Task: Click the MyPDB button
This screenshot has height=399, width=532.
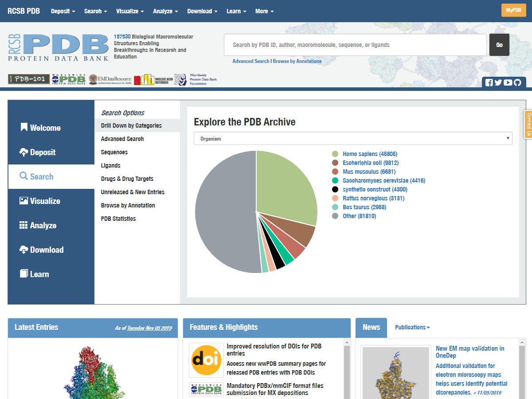Action: (x=513, y=10)
